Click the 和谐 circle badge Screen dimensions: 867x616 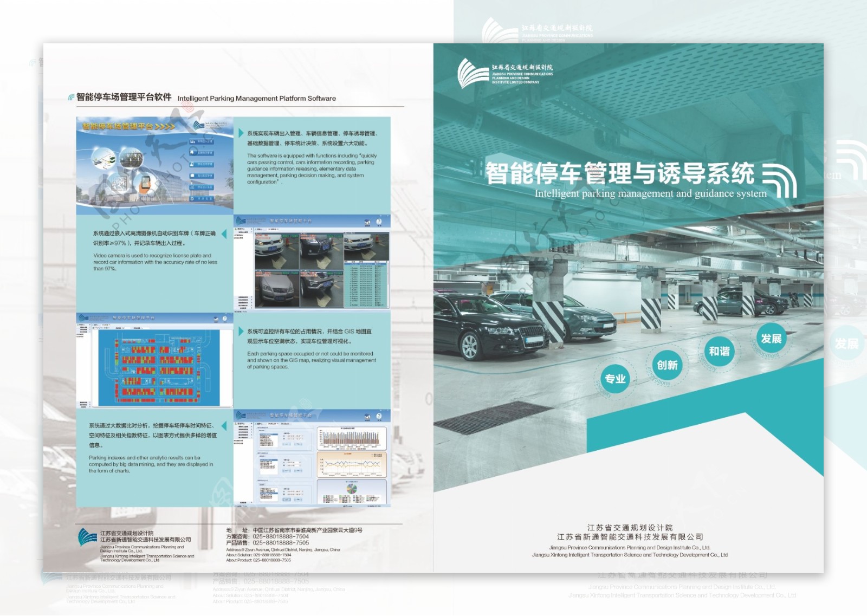tap(719, 352)
